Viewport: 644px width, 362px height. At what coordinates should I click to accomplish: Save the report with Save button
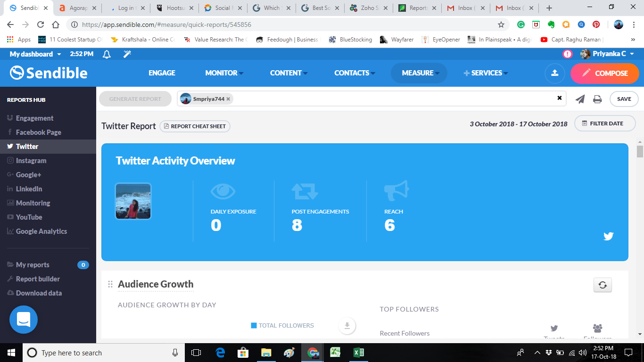click(x=624, y=99)
